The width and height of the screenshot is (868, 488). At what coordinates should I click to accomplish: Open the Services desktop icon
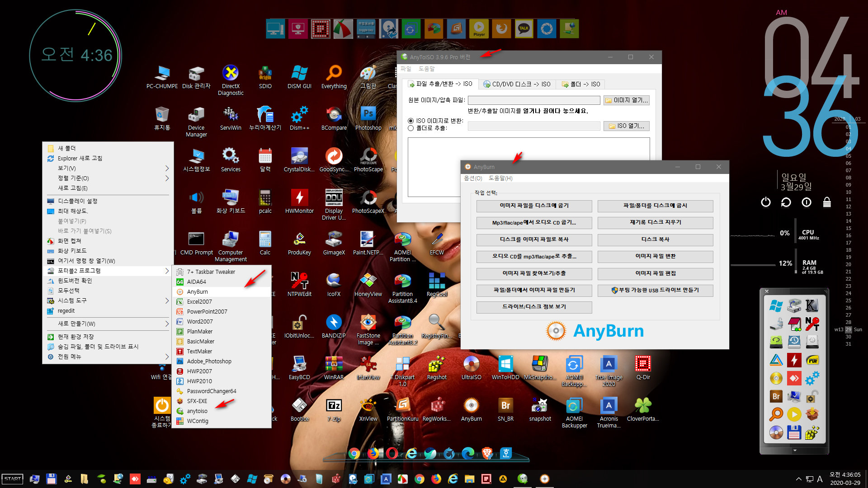tap(231, 160)
